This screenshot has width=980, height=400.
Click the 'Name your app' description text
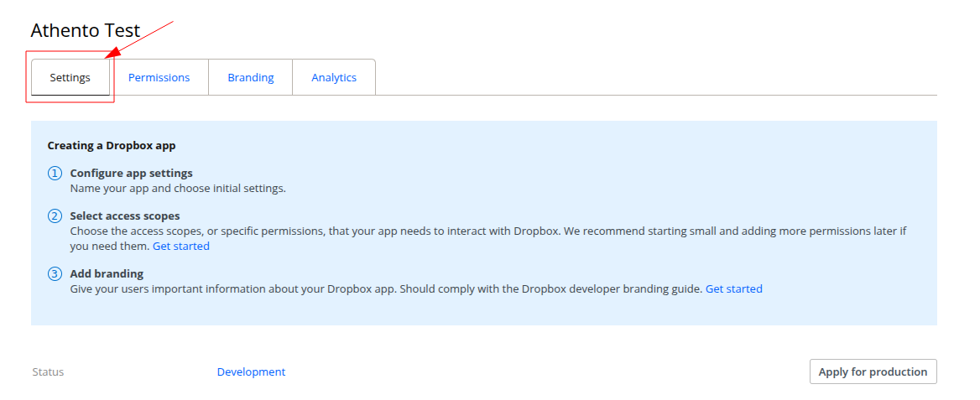[x=177, y=189]
